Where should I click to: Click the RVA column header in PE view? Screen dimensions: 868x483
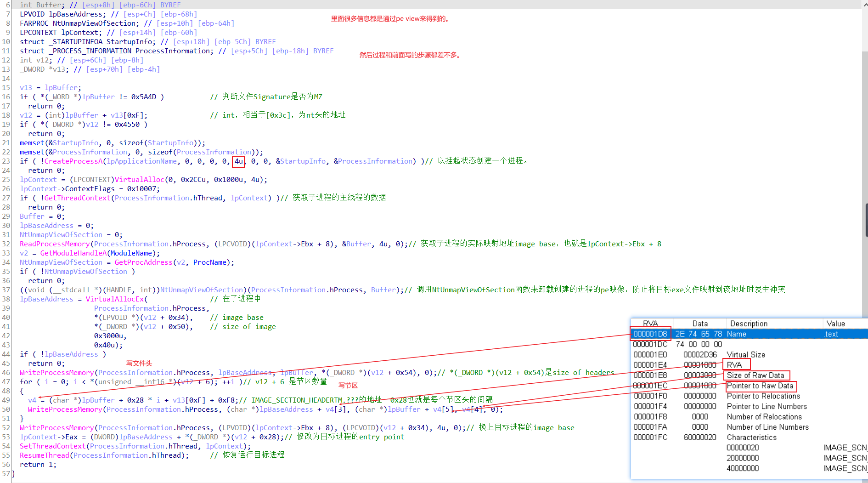coord(650,324)
